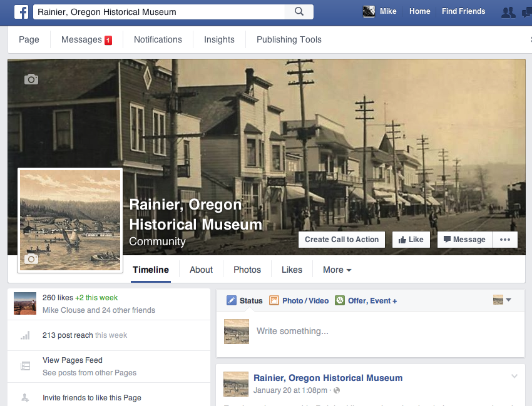The height and width of the screenshot is (406, 532).
Task: Click Invite friends to like this Page
Action: (x=91, y=397)
